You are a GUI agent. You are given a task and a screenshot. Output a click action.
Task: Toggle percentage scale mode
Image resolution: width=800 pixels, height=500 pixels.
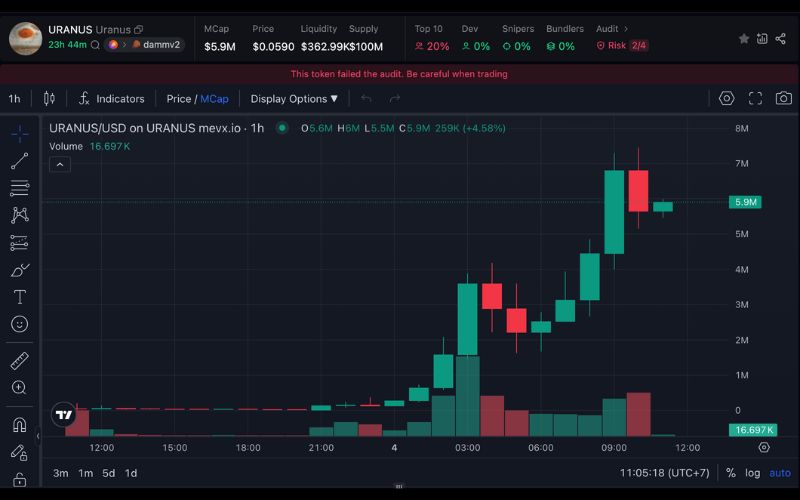point(731,473)
